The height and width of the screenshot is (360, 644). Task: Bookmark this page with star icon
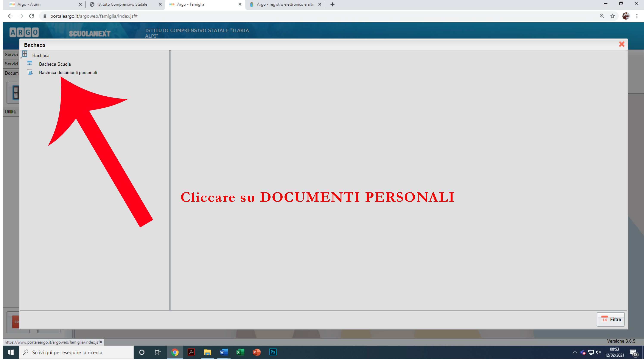[x=613, y=16]
